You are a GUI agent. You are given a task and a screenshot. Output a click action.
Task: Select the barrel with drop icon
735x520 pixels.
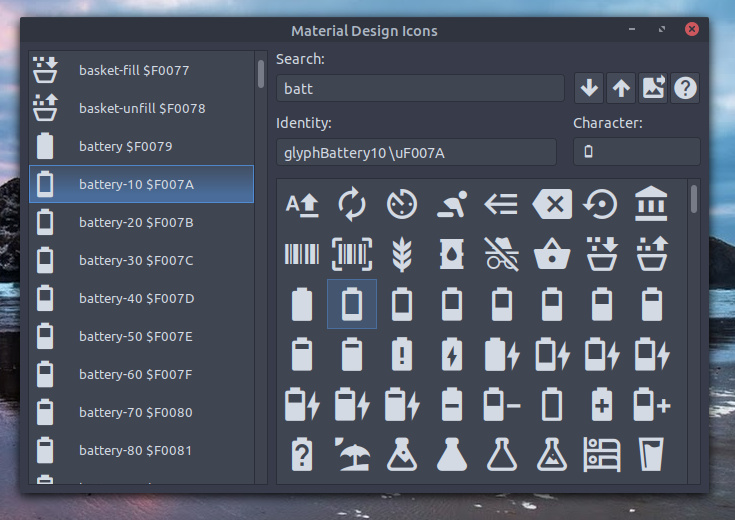452,254
